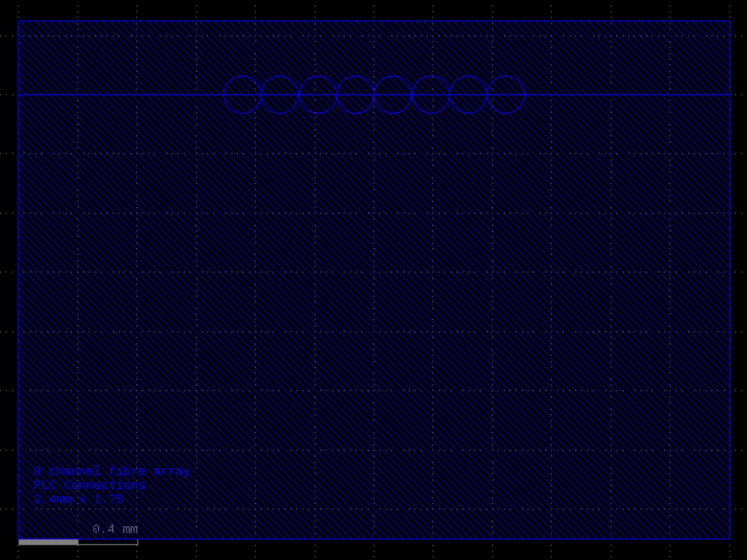
Task: Click the '2.4mm x 1.75' dimension text
Action: coord(78,499)
